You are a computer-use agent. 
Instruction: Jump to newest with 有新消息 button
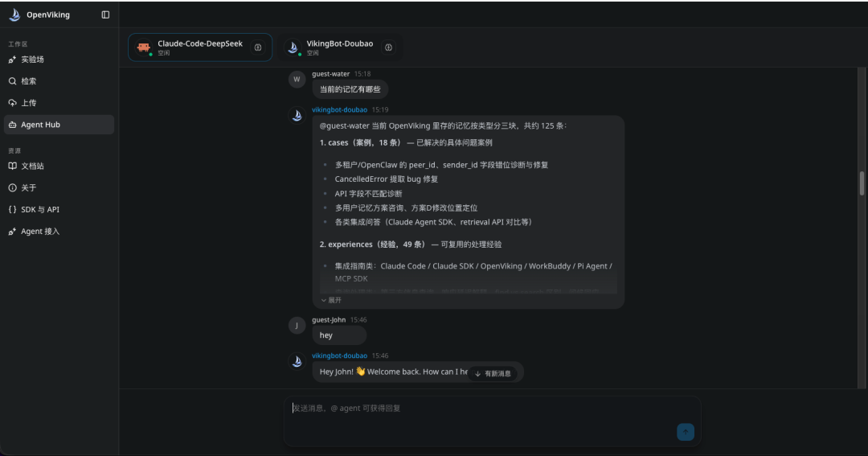tap(493, 373)
